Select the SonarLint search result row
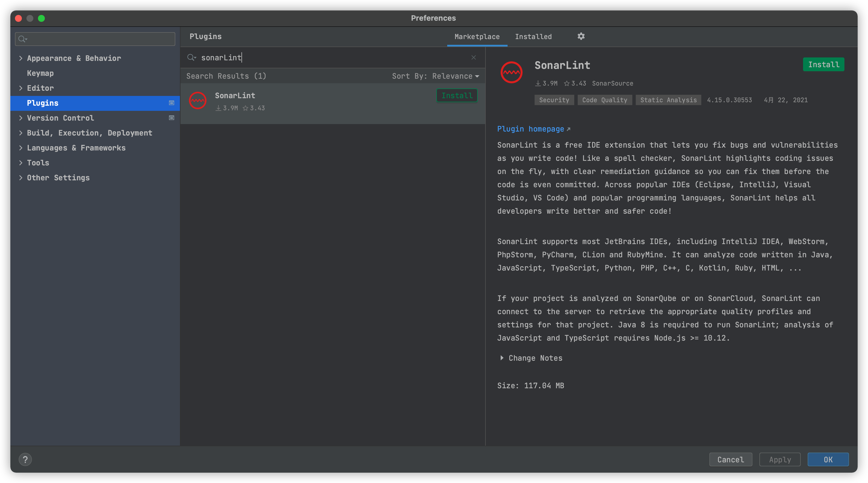 point(333,103)
